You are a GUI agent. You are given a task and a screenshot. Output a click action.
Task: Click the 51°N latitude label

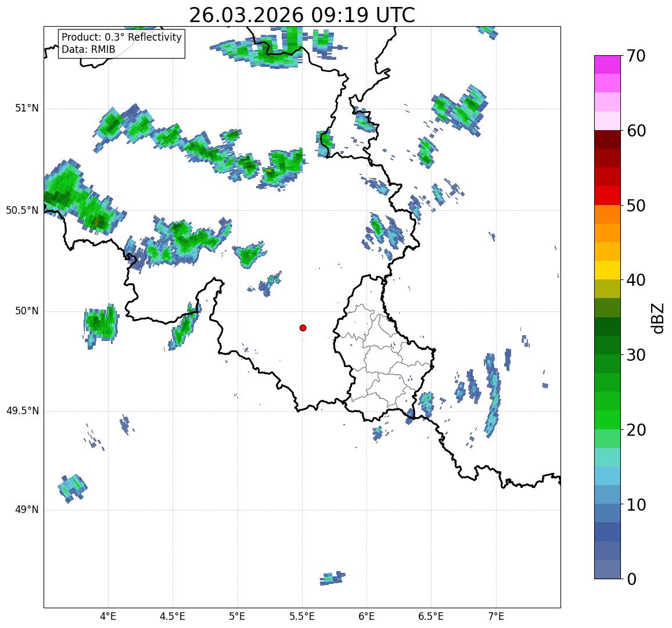[27, 109]
